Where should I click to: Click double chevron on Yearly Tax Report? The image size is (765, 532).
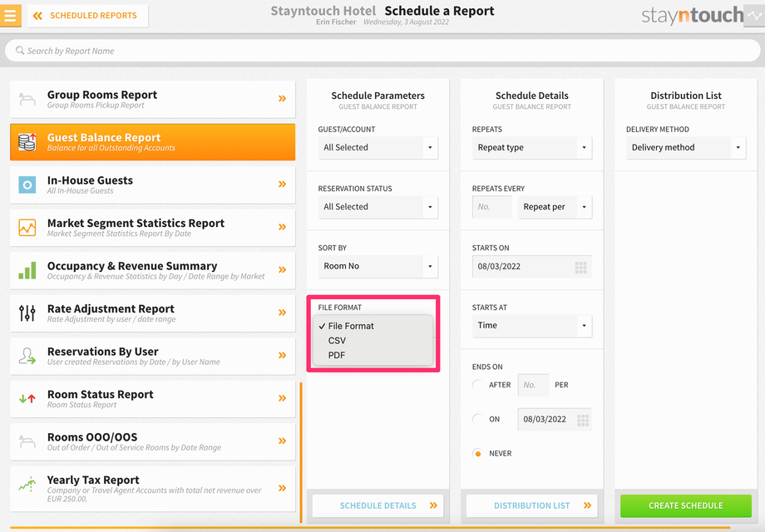[x=282, y=488]
